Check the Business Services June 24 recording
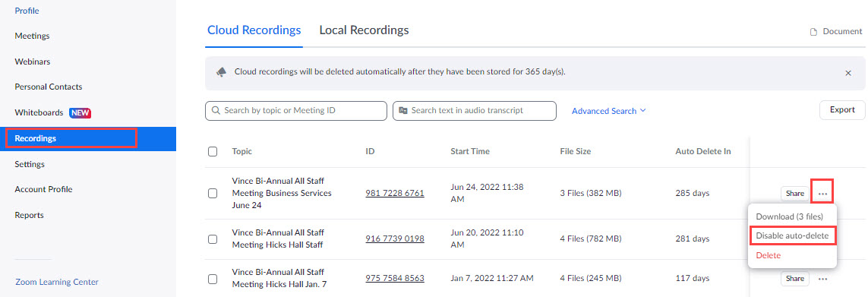The image size is (868, 297). click(x=213, y=194)
